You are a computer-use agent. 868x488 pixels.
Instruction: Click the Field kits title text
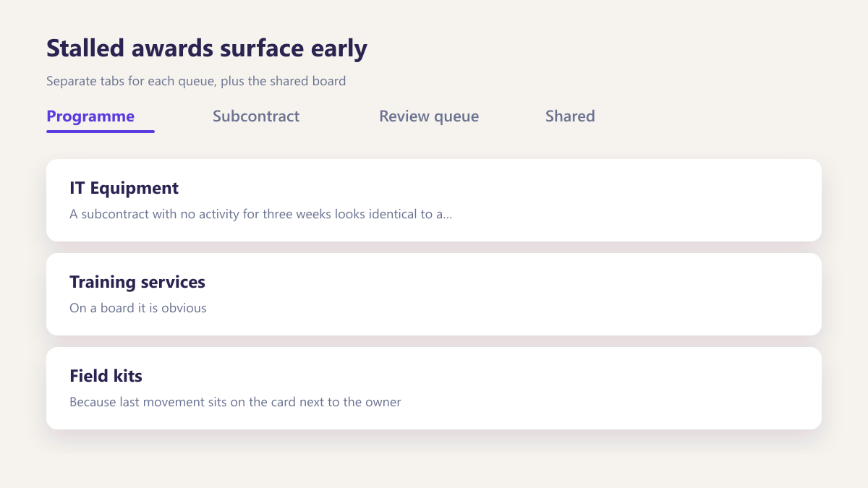point(106,376)
